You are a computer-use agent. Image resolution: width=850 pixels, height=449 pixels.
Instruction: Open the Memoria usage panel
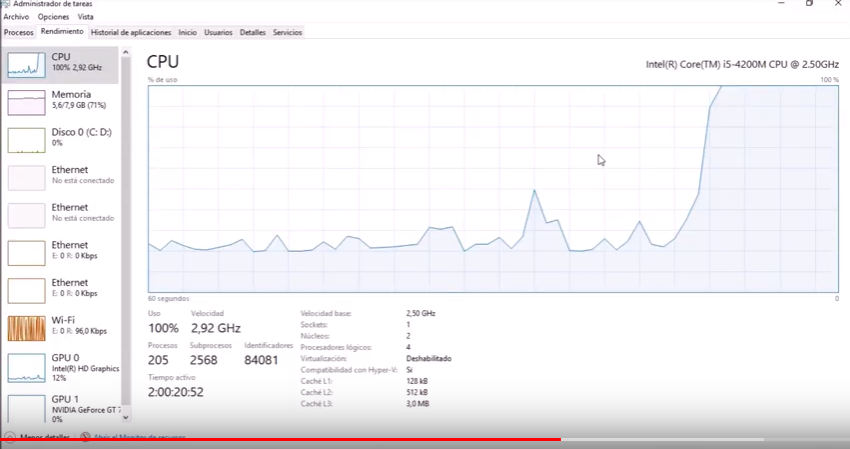[x=60, y=101]
